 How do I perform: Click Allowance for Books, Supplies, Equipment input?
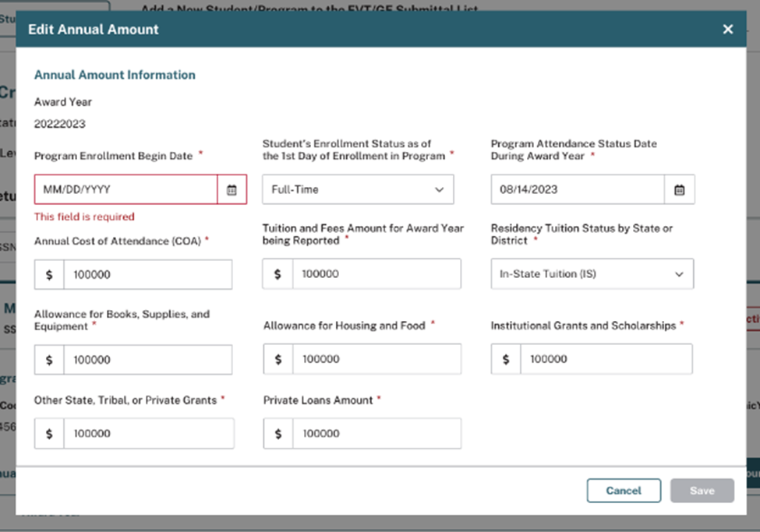click(x=148, y=360)
